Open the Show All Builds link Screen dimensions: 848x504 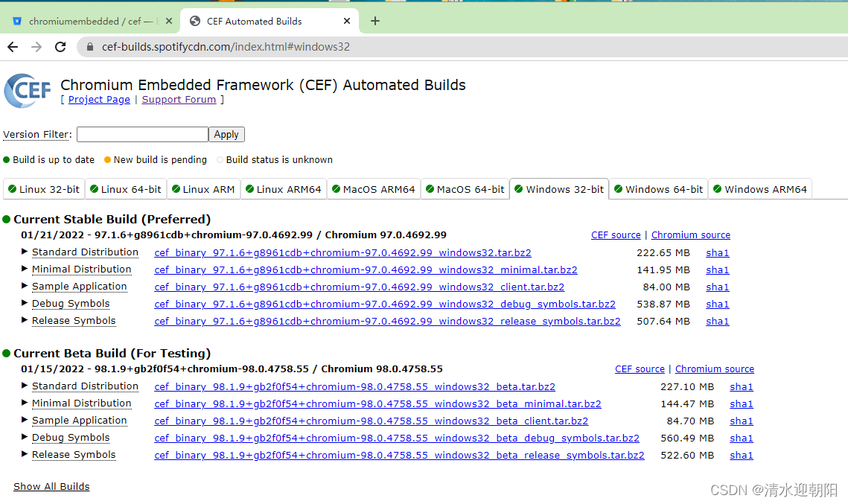(x=51, y=486)
